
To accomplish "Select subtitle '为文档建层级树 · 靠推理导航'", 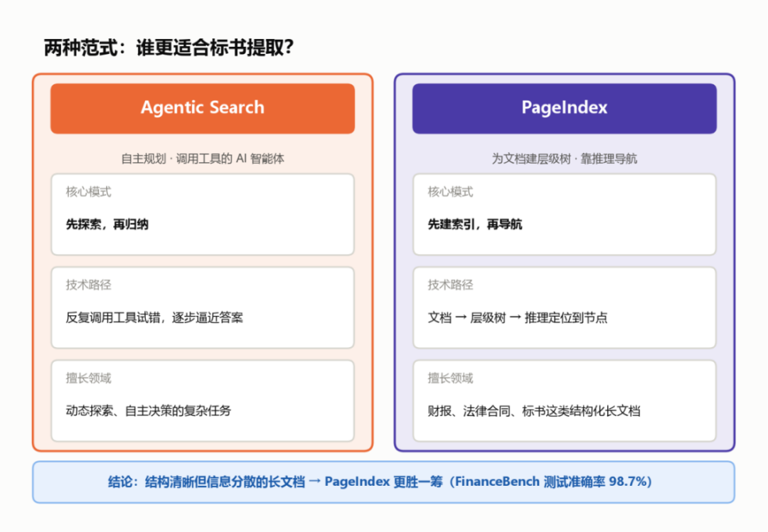I will point(564,159).
